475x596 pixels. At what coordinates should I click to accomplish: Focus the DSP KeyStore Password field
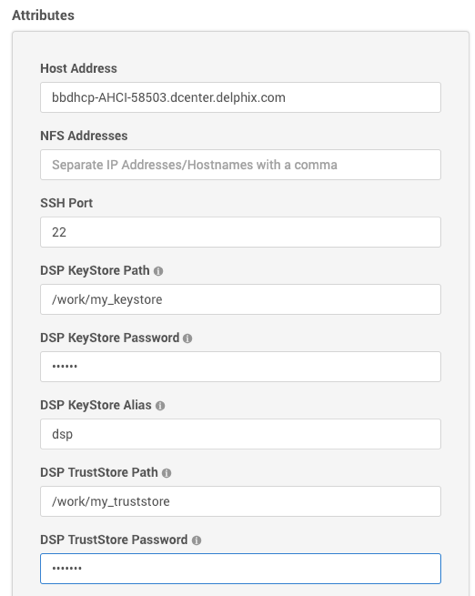(241, 366)
